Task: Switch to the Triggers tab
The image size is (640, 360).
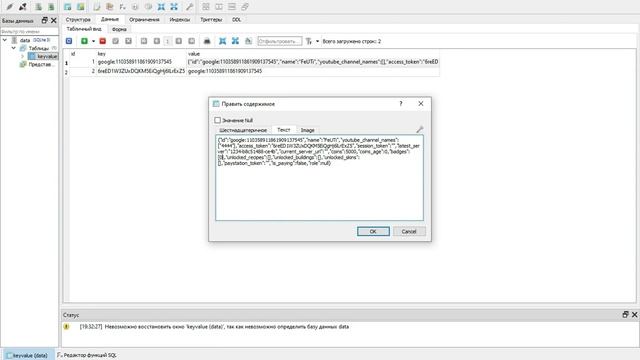Action: click(x=211, y=20)
